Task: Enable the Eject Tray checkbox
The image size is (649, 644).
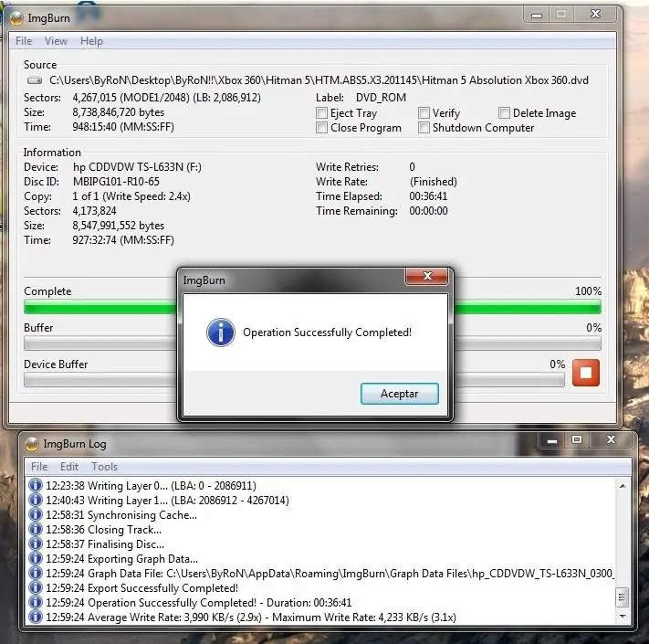Action: [x=321, y=113]
